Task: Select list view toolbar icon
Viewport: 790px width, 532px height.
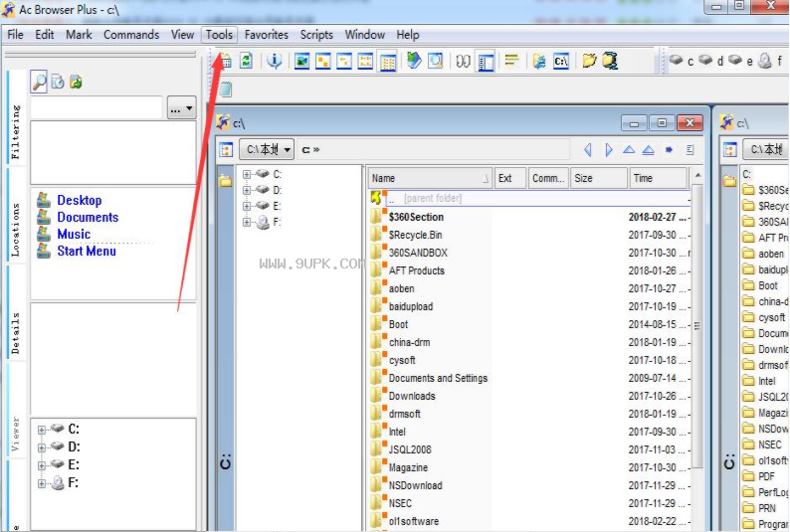Action: [x=365, y=62]
